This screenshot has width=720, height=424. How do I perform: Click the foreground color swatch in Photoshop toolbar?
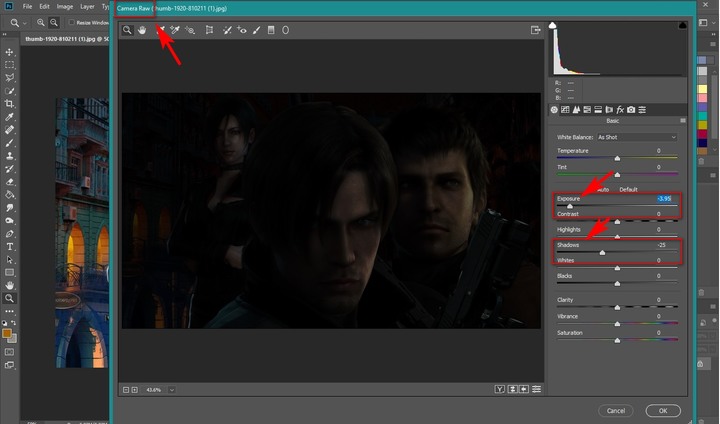point(7,334)
